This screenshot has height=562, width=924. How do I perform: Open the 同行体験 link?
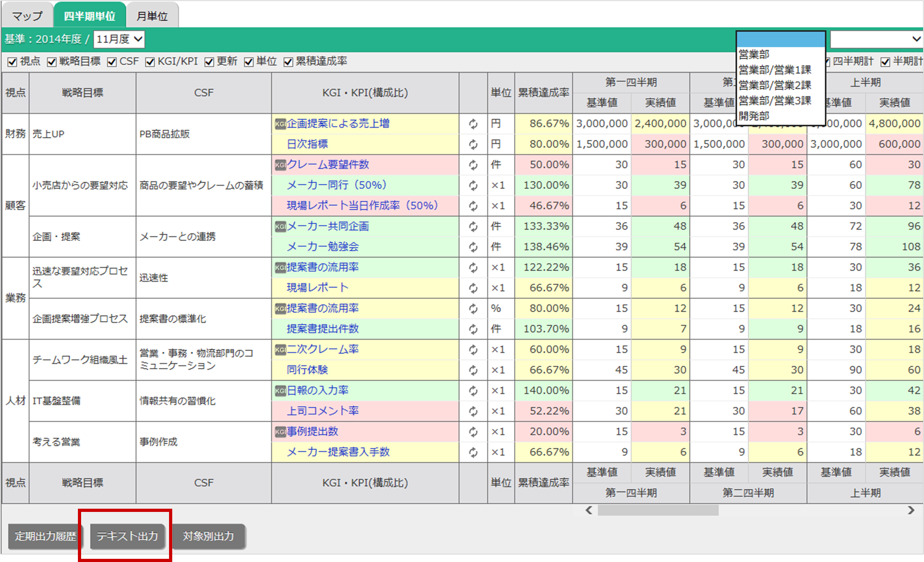click(307, 370)
